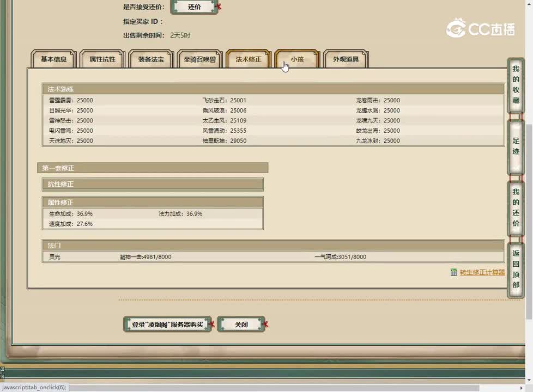Screen dimensions: 533x392
Task: Click the value 袖里乾坤: 29050
Action: 225,140
